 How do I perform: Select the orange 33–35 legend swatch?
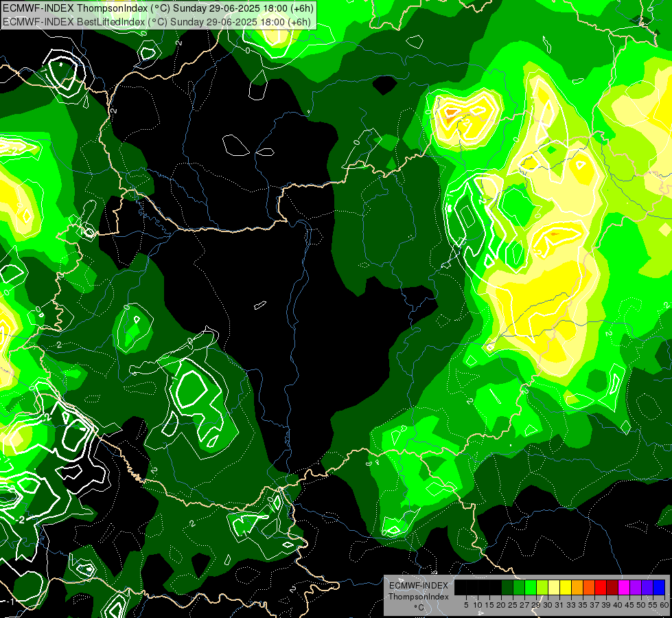577,587
